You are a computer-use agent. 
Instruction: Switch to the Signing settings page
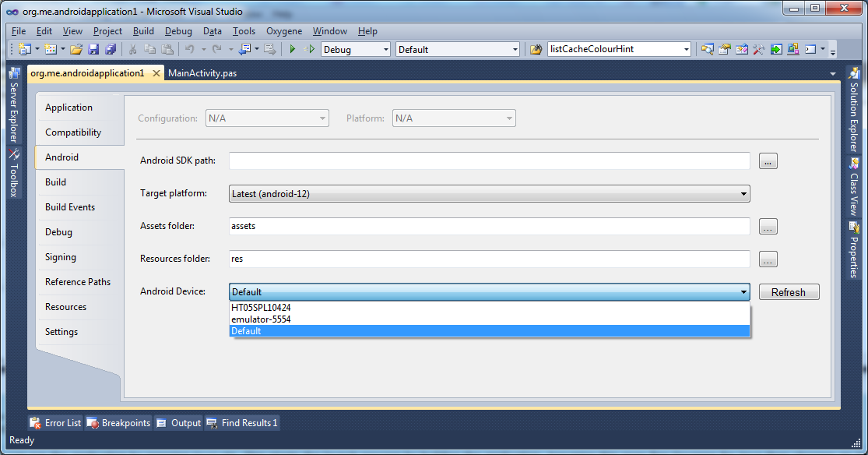pos(79,257)
